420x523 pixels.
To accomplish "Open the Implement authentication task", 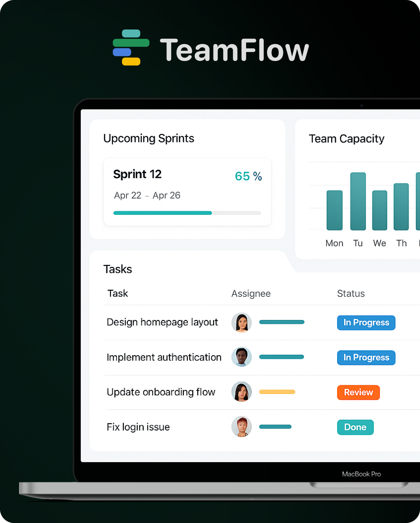I will 164,357.
